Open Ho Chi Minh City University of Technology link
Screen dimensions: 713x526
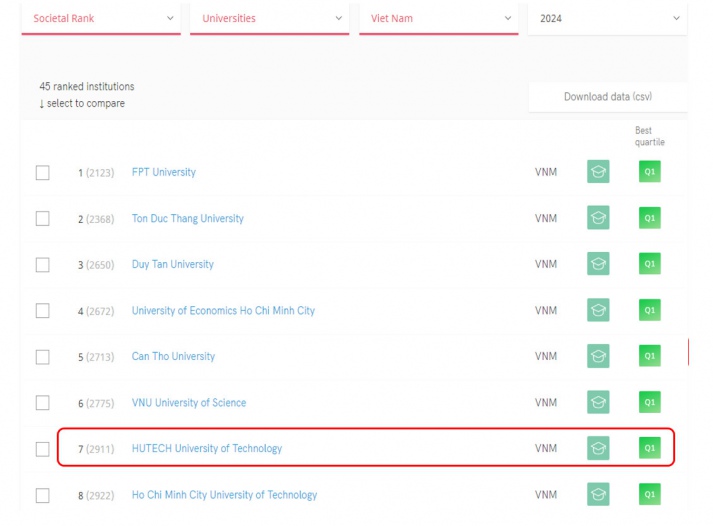click(x=224, y=495)
